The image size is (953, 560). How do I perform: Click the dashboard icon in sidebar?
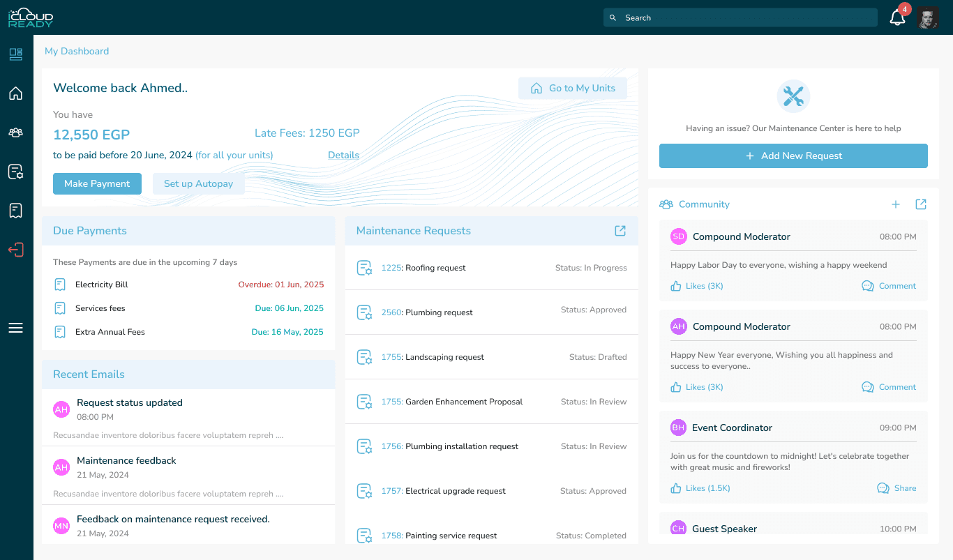(15, 54)
